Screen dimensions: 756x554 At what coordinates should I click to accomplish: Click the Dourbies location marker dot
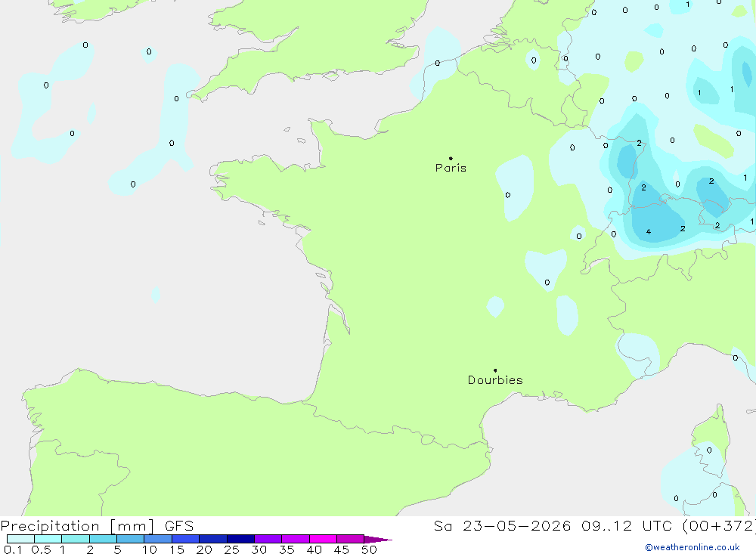(495, 370)
